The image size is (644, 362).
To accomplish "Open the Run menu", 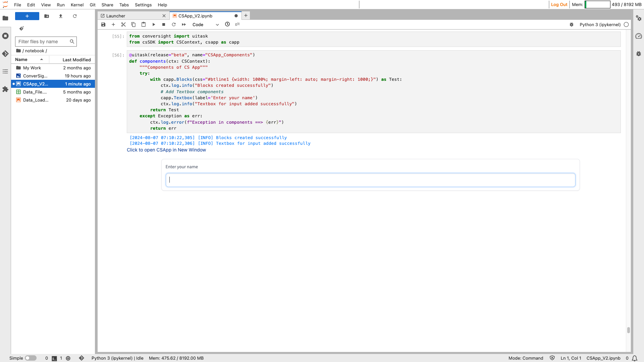I will pyautogui.click(x=61, y=5).
